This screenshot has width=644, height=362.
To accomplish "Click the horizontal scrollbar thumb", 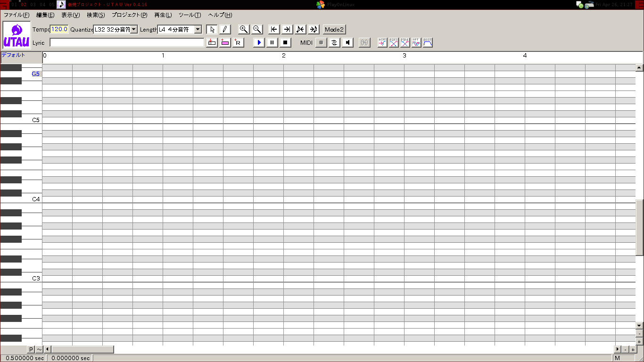I will [83, 349].
